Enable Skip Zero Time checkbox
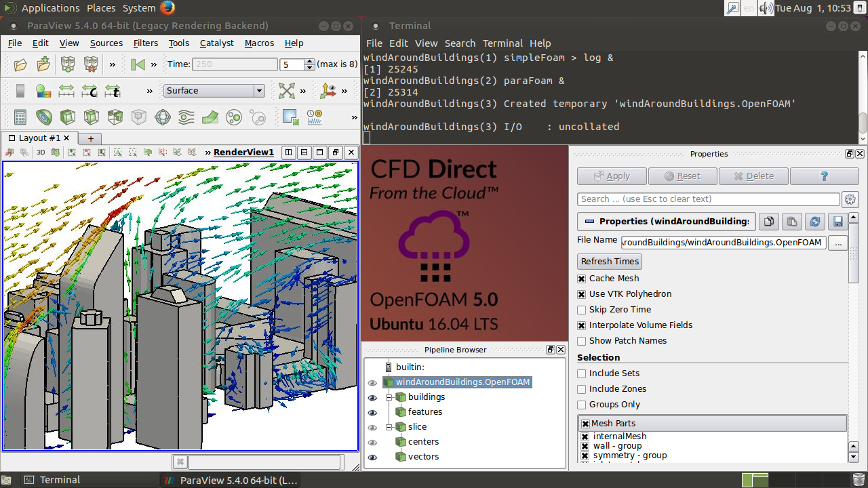Viewport: 868px width, 488px height. pos(582,310)
